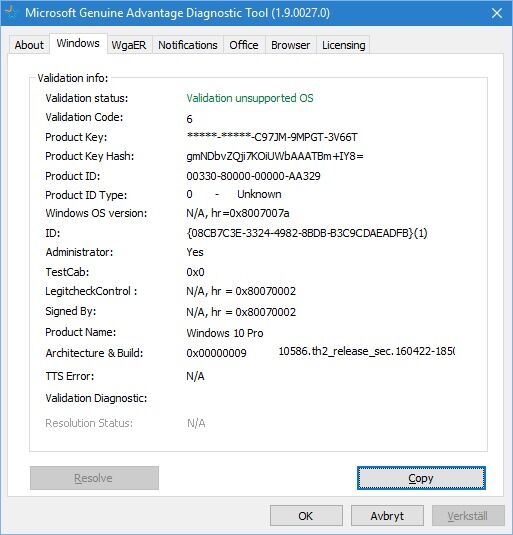
Task: Click the greyed Resolve button
Action: click(94, 478)
